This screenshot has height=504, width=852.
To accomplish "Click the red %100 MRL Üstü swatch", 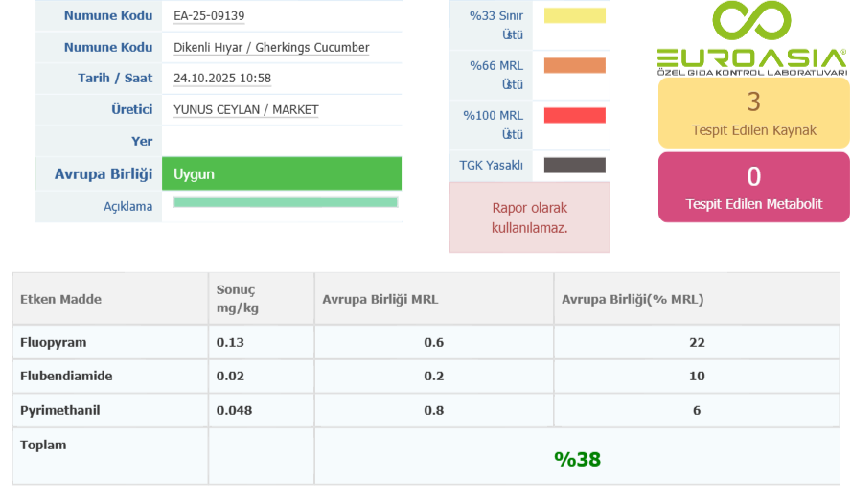I will [x=575, y=115].
